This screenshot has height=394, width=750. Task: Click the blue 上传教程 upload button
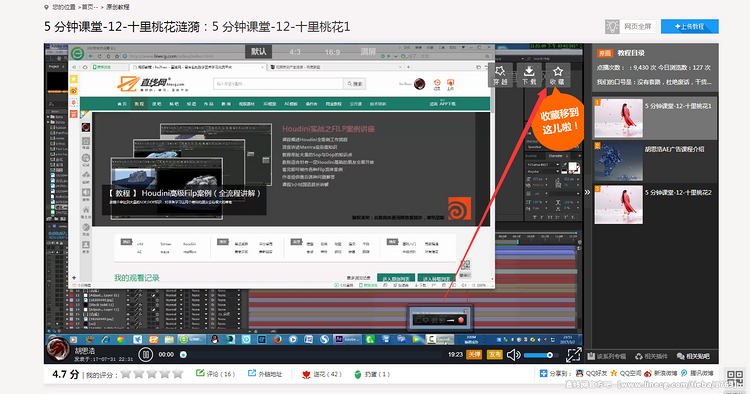(x=690, y=26)
